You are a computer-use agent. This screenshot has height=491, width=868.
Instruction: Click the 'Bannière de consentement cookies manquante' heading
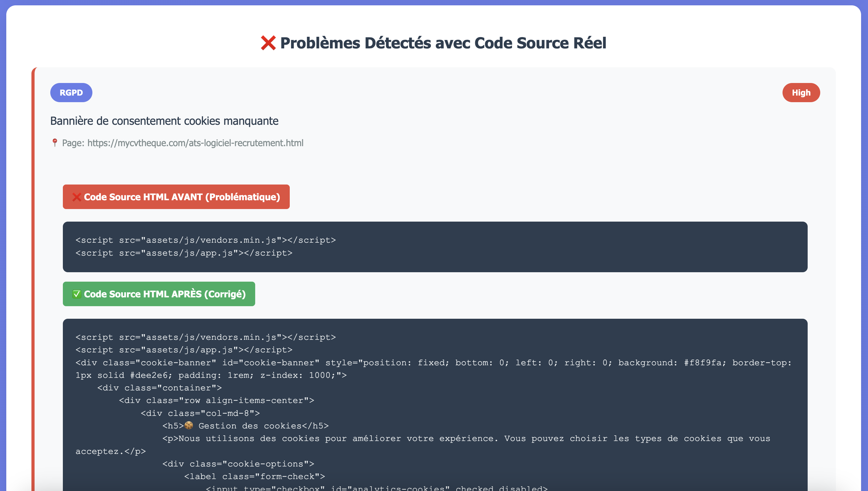164,121
